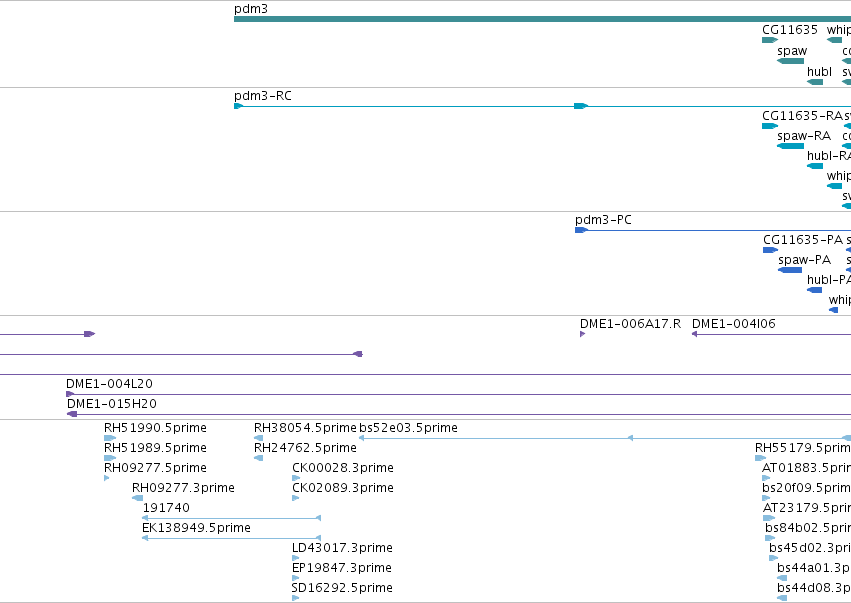Image resolution: width=851 pixels, height=603 pixels.
Task: Select the DME1-004I06 feature label
Action: [x=734, y=324]
